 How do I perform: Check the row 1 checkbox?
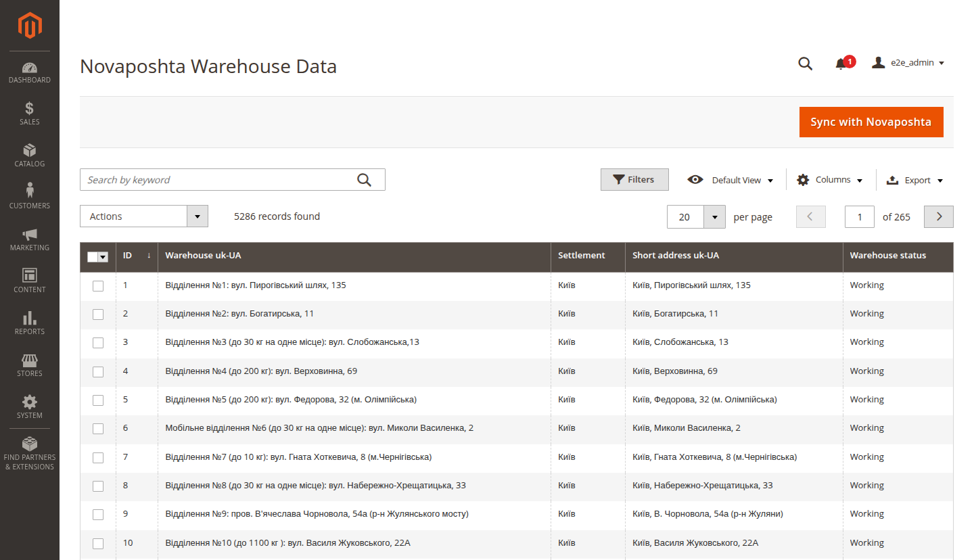(98, 285)
